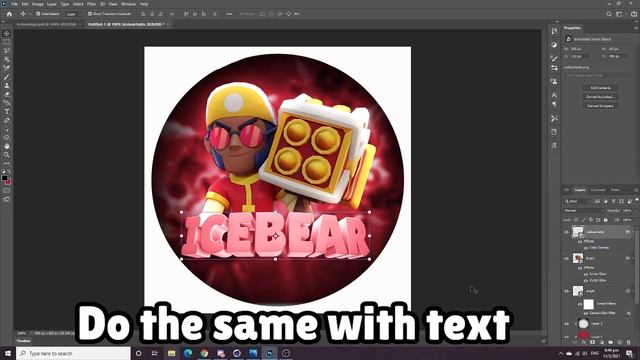Open the File menu

15,4
